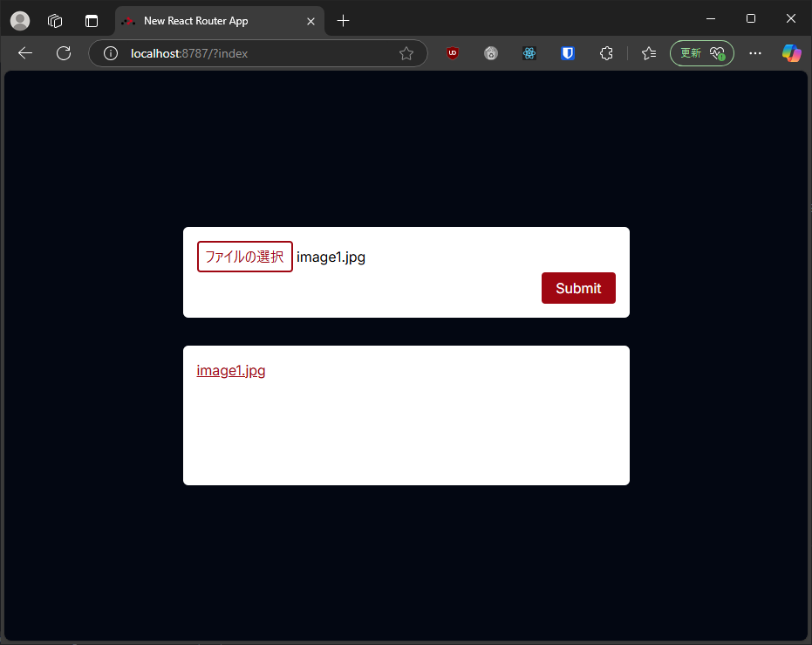Minimize the browser window
812x645 pixels.
tap(711, 18)
